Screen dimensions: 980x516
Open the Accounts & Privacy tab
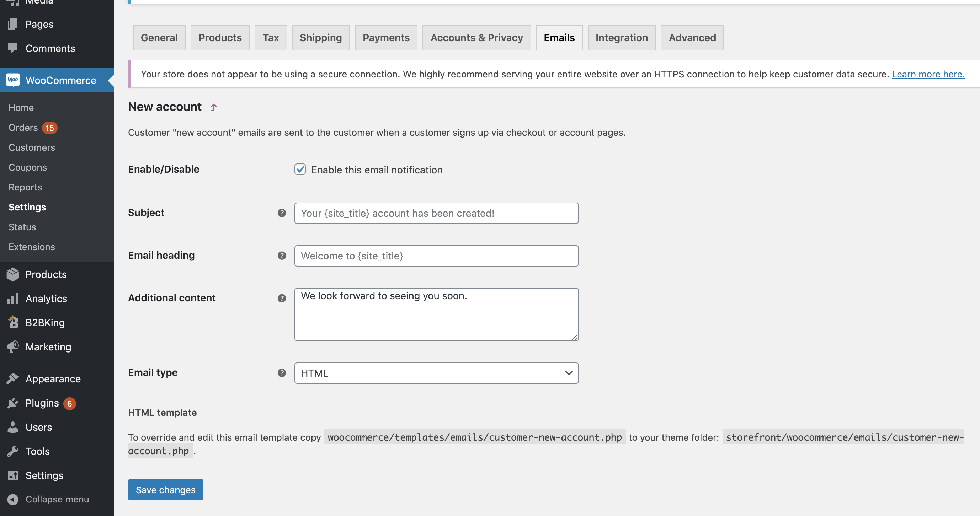[477, 38]
